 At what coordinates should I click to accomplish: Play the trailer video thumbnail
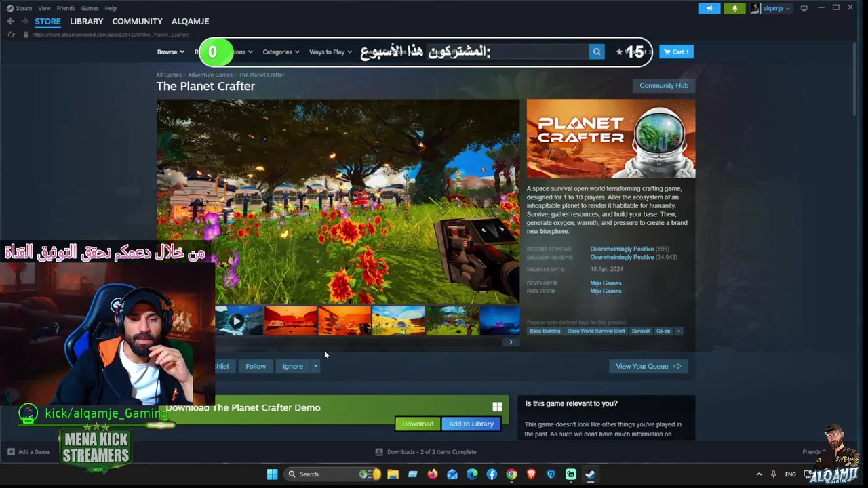[x=237, y=321]
